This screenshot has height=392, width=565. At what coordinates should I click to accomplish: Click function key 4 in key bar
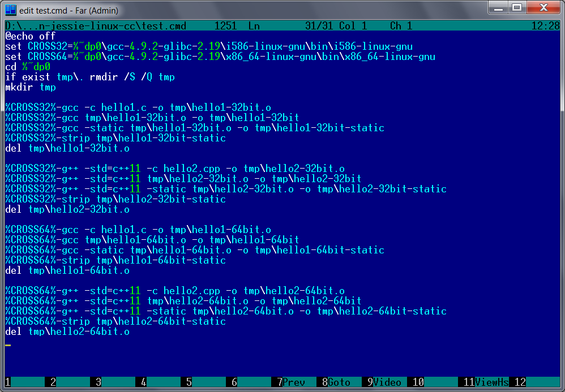(x=161, y=382)
